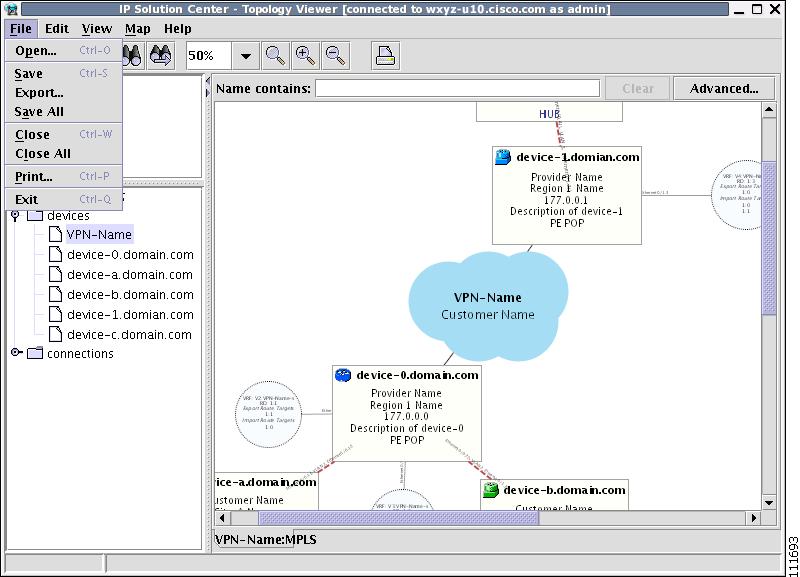Screen dimensions: 800x577
Task: Click the devices folder icon in the tree
Action: click(35, 216)
